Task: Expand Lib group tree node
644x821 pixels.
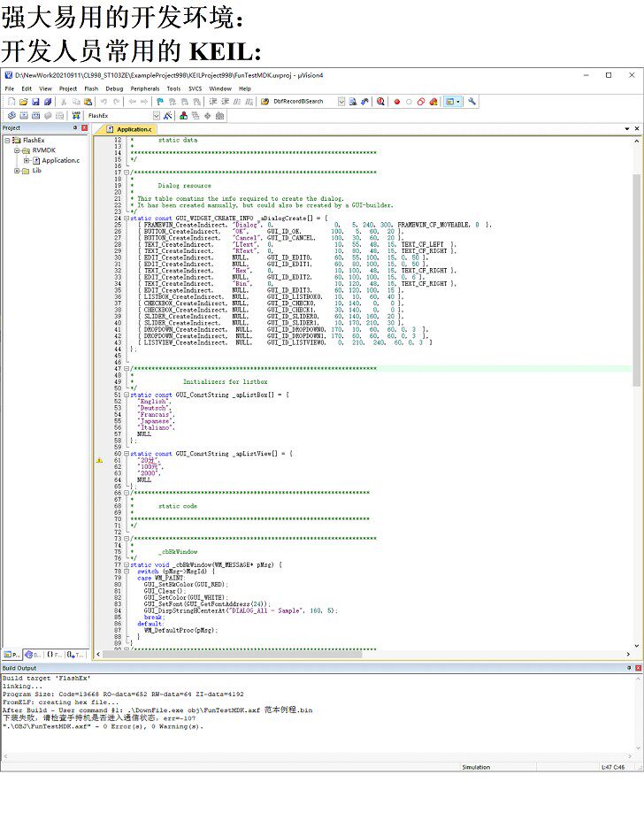Action: [17, 171]
